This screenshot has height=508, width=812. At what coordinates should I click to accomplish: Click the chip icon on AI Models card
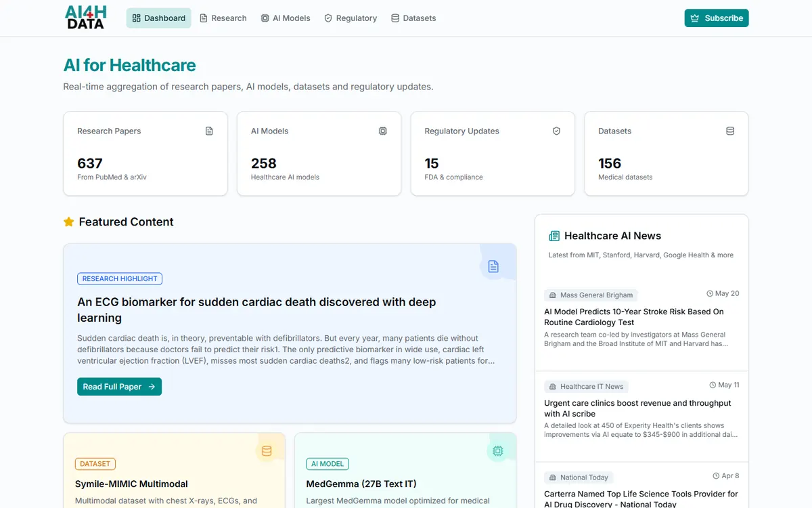383,131
